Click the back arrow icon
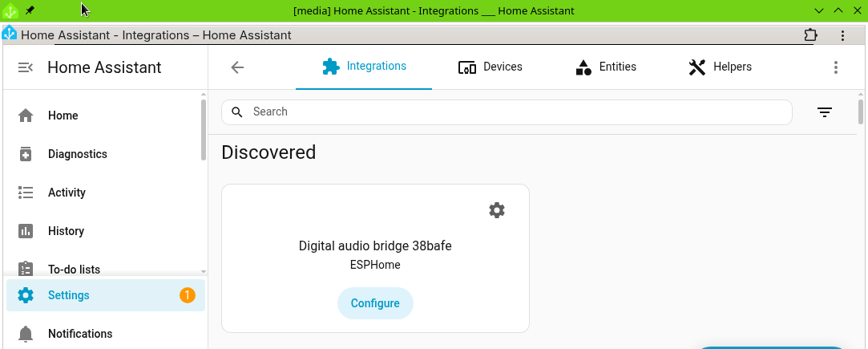The image size is (868, 349). (237, 67)
